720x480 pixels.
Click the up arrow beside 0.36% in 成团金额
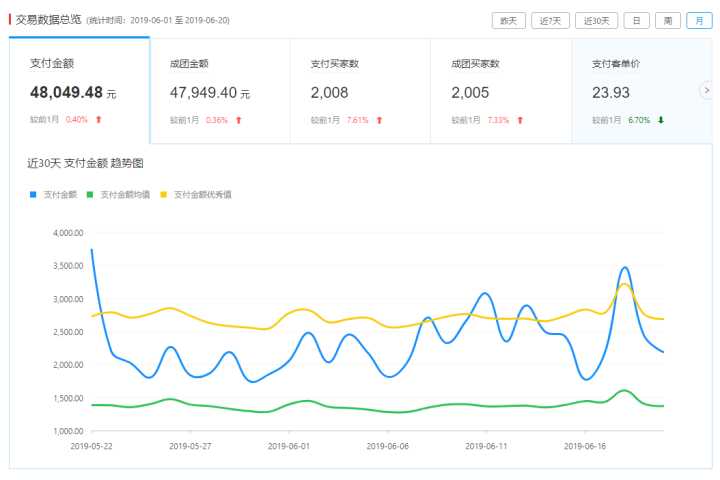tap(239, 120)
